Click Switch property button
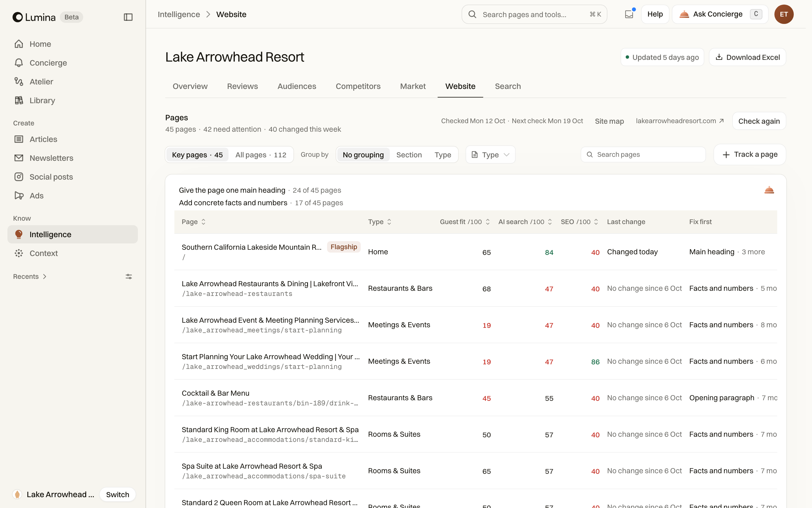The width and height of the screenshot is (812, 508). 118,494
